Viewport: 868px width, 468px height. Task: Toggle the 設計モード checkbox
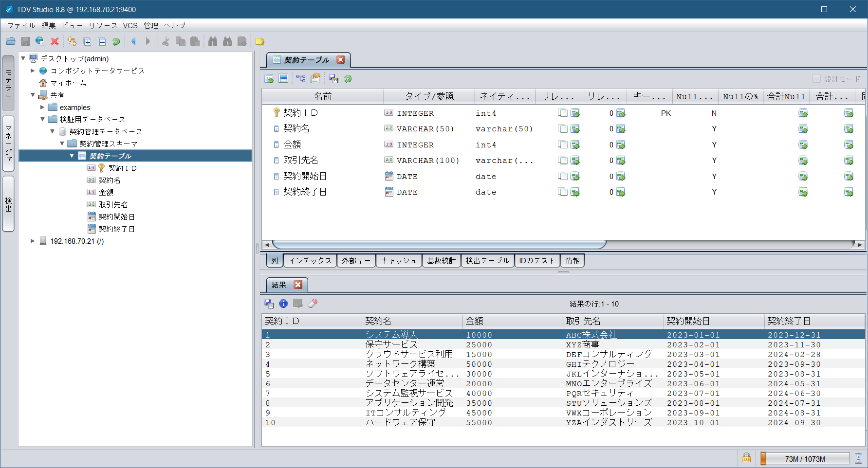click(x=816, y=79)
